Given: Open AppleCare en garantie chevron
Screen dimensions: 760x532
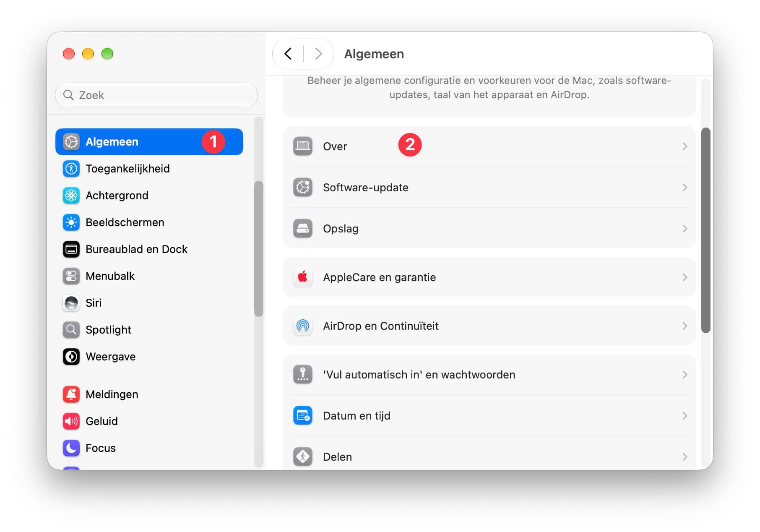Looking at the screenshot, I should click(x=685, y=277).
